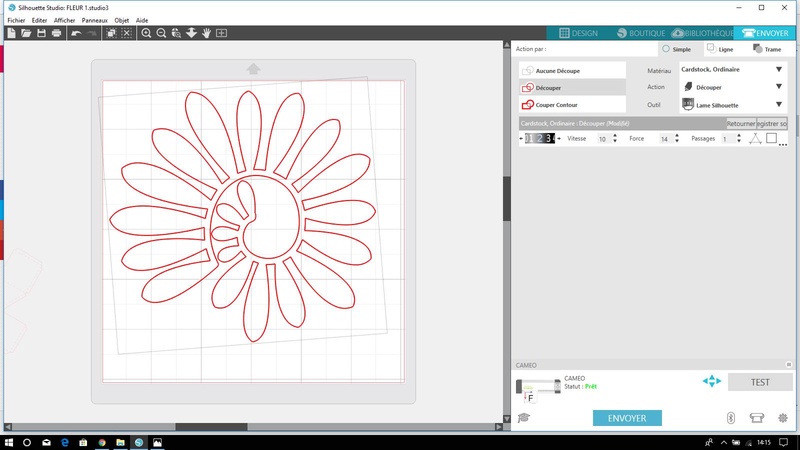Viewport: 800px width, 450px height.
Task: Open the Aide menu
Action: tap(142, 20)
